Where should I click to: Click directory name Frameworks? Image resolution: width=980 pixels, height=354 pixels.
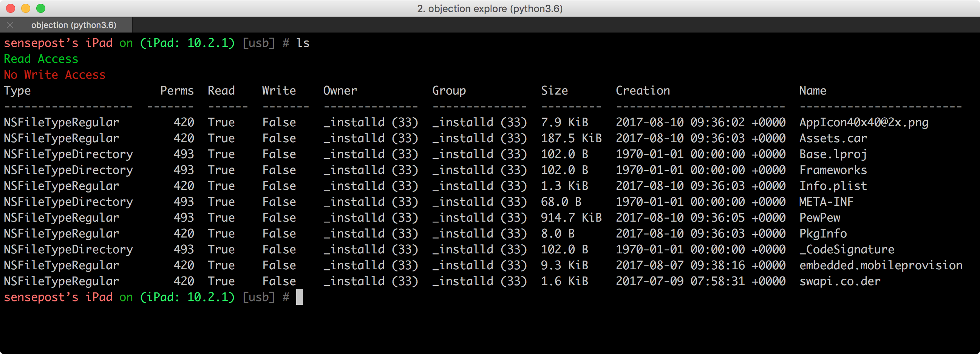833,170
